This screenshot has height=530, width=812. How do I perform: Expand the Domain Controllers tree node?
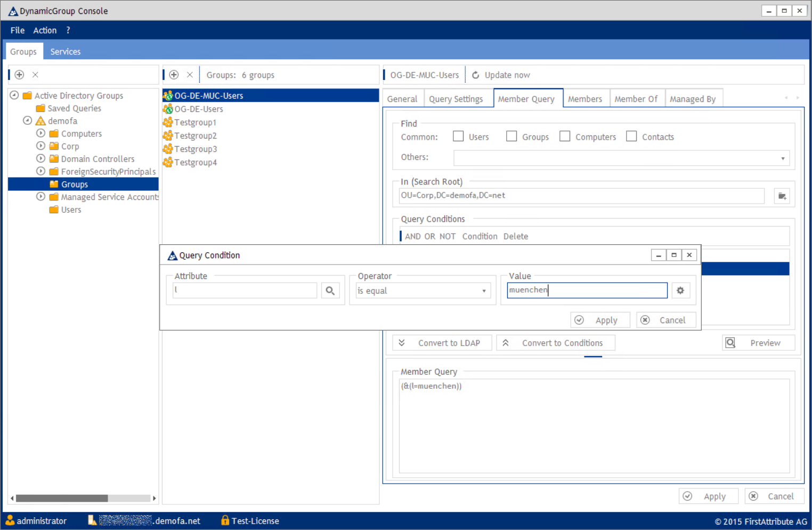tap(40, 158)
